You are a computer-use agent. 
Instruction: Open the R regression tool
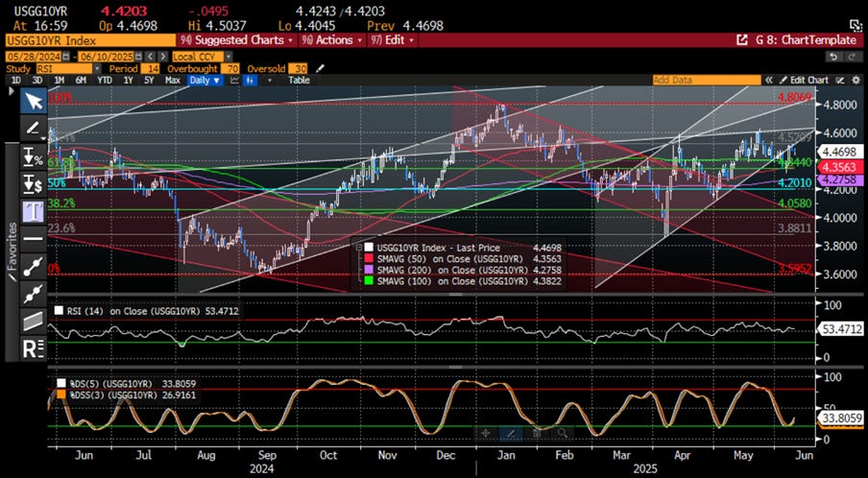[x=35, y=348]
